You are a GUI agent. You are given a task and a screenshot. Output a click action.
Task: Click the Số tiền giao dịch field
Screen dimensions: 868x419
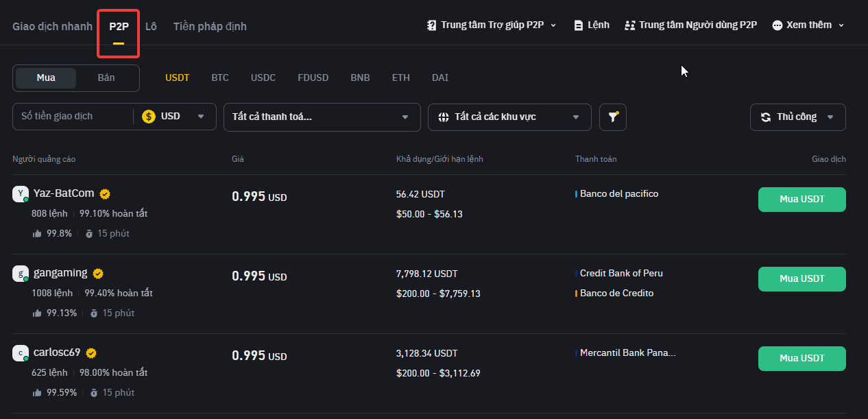pos(72,117)
